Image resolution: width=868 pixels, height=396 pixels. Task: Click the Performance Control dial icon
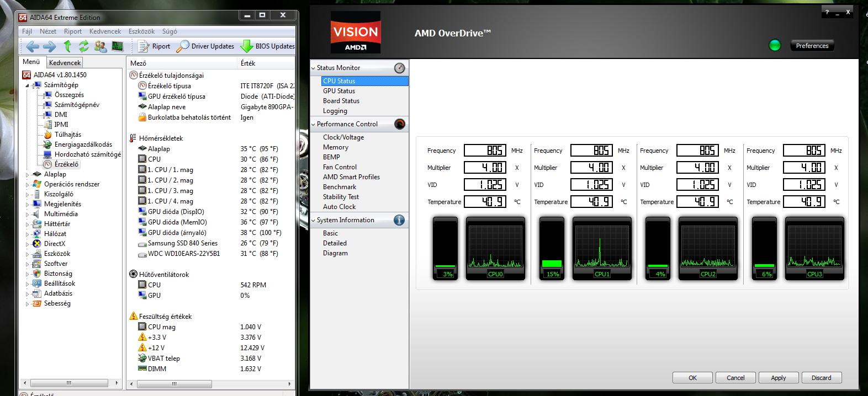[x=400, y=124]
